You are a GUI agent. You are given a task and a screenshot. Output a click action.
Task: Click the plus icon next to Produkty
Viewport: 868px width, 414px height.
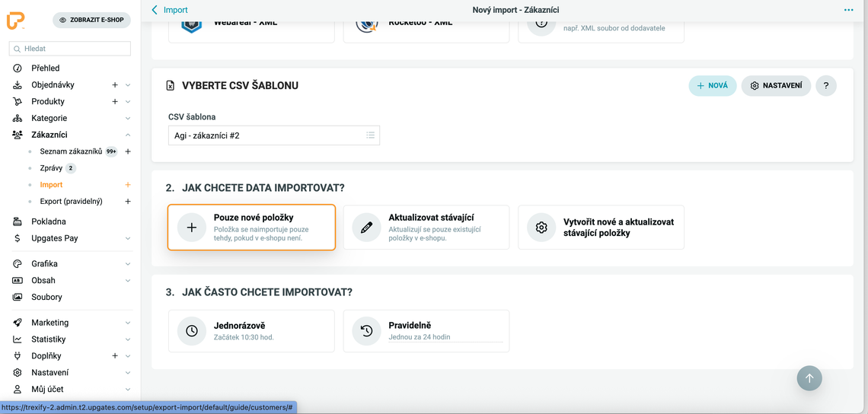(115, 102)
